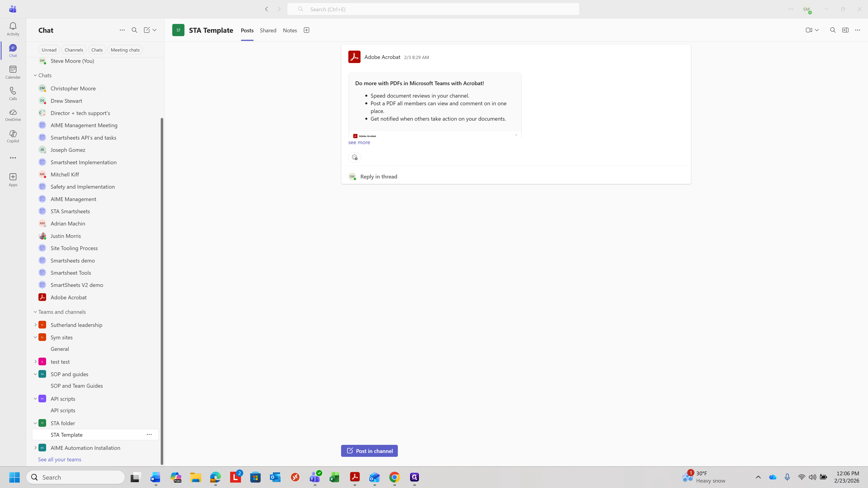
Task: Open the channel info pane icon
Action: click(x=845, y=30)
